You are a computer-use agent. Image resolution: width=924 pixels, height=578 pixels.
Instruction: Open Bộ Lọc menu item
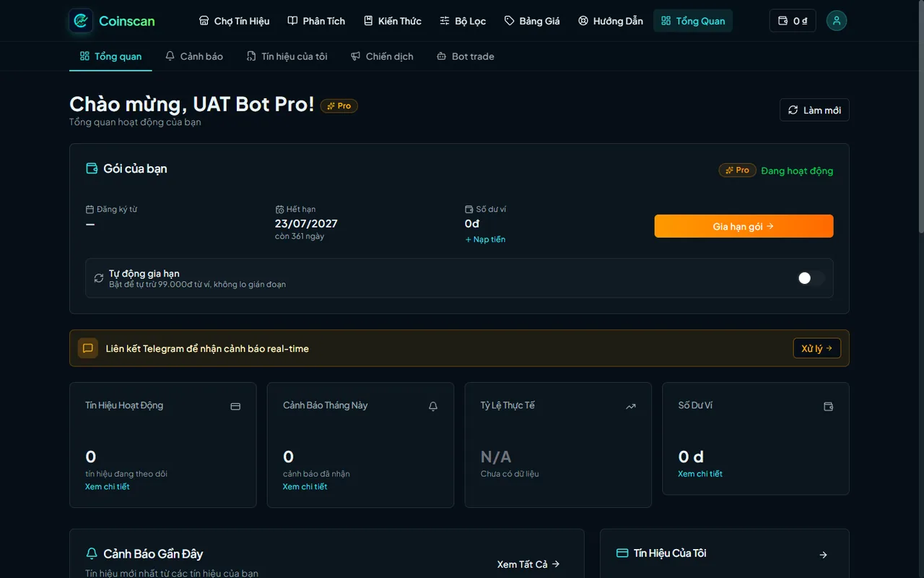463,21
